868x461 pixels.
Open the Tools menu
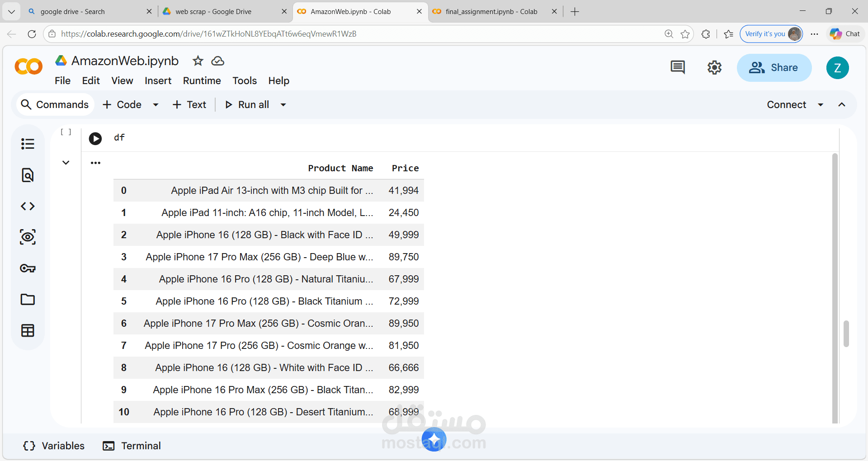click(x=245, y=81)
